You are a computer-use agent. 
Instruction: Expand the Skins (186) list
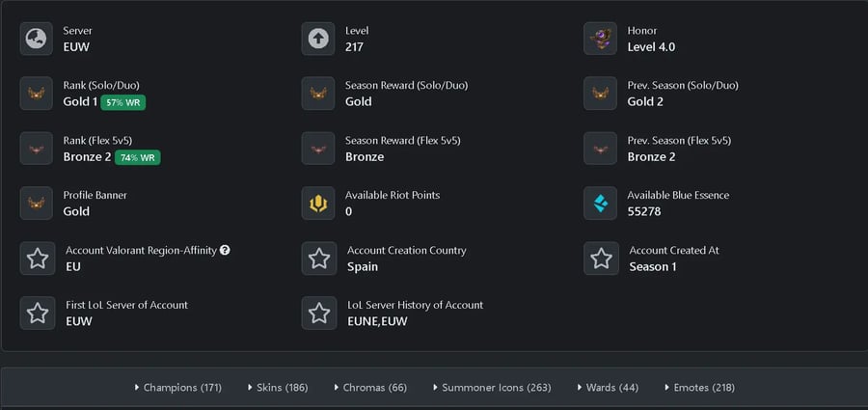278,388
